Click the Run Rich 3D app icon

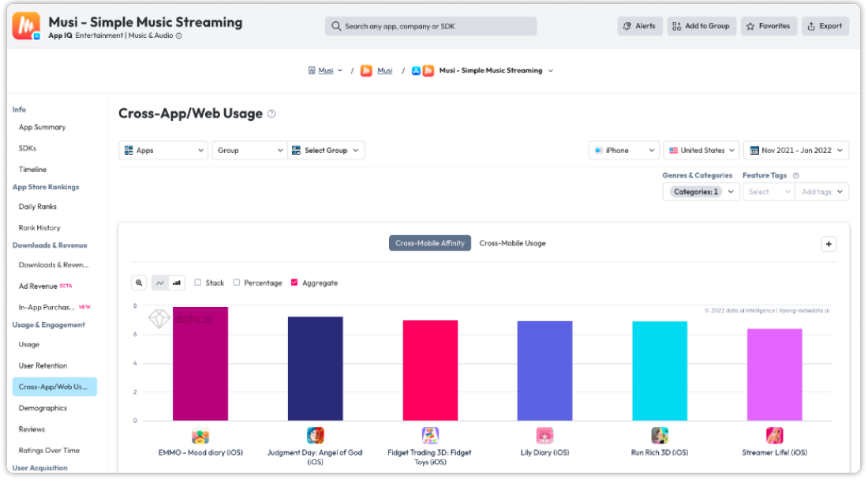pos(660,436)
